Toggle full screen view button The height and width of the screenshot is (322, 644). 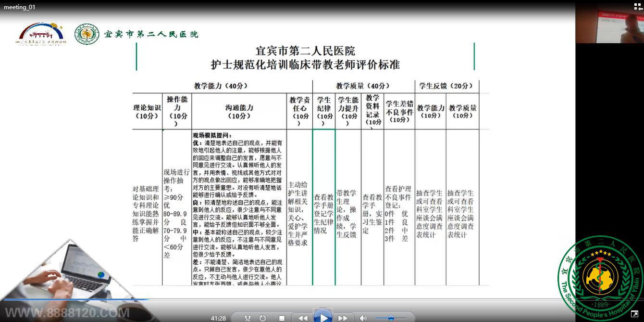(x=634, y=314)
